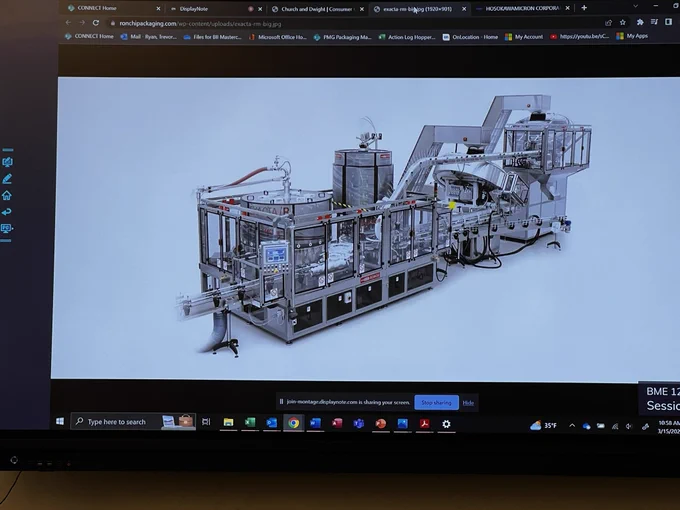Open the Microsoft Office Ho... bookmark

point(278,37)
